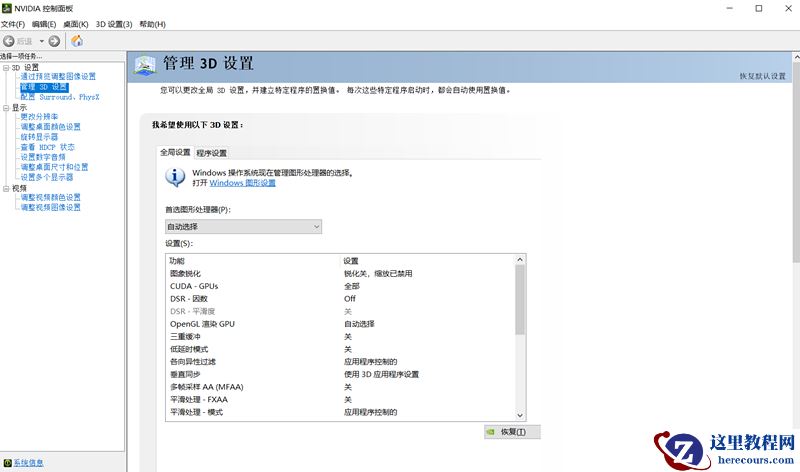Click 恢复默认设置 at the header right
The width and height of the screenshot is (800, 472).
point(763,76)
